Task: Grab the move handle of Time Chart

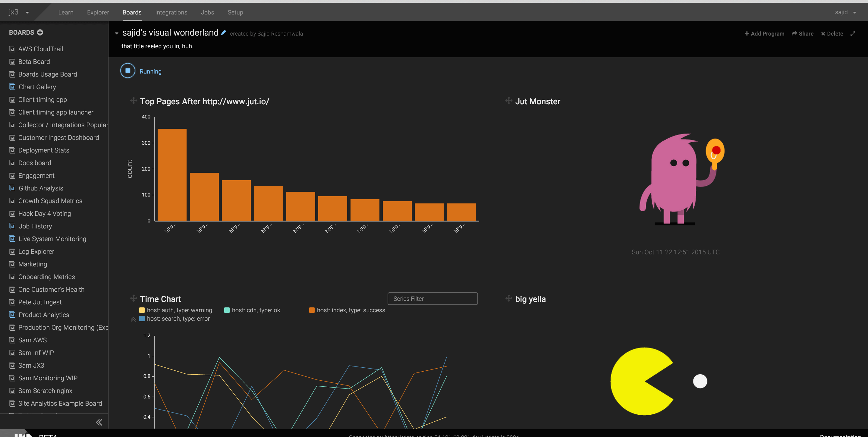Action: pyautogui.click(x=134, y=298)
